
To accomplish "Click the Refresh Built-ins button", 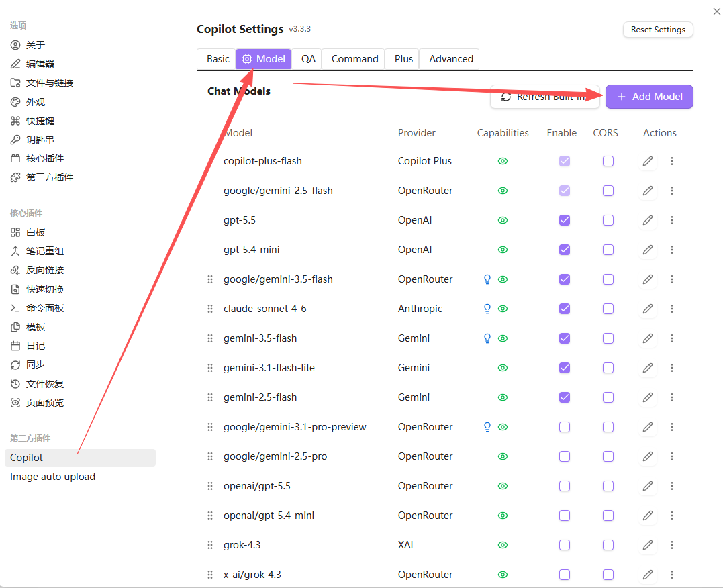I will pyautogui.click(x=545, y=97).
